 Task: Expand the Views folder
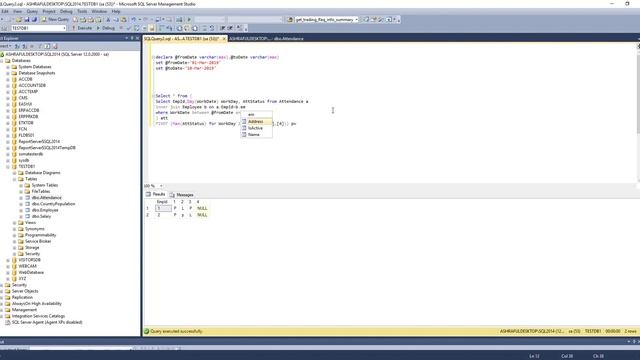tap(14, 223)
